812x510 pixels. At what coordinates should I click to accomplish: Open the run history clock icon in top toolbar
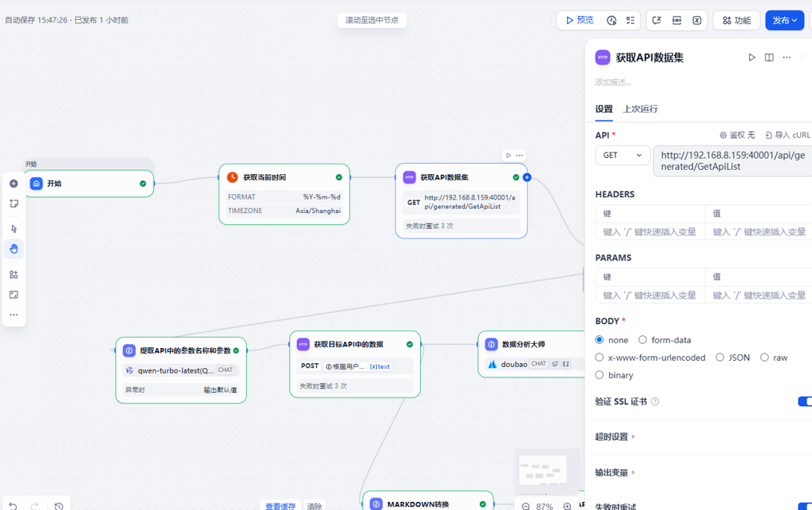(612, 21)
